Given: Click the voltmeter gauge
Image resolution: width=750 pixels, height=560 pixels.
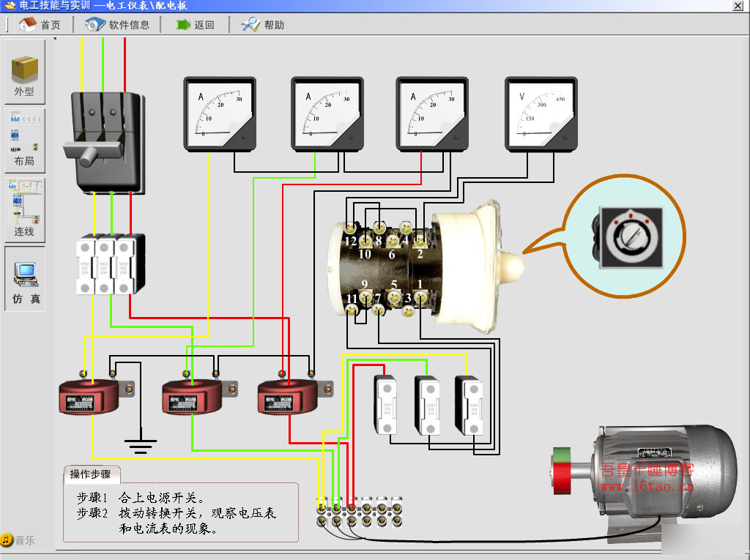Looking at the screenshot, I should pyautogui.click(x=541, y=113).
